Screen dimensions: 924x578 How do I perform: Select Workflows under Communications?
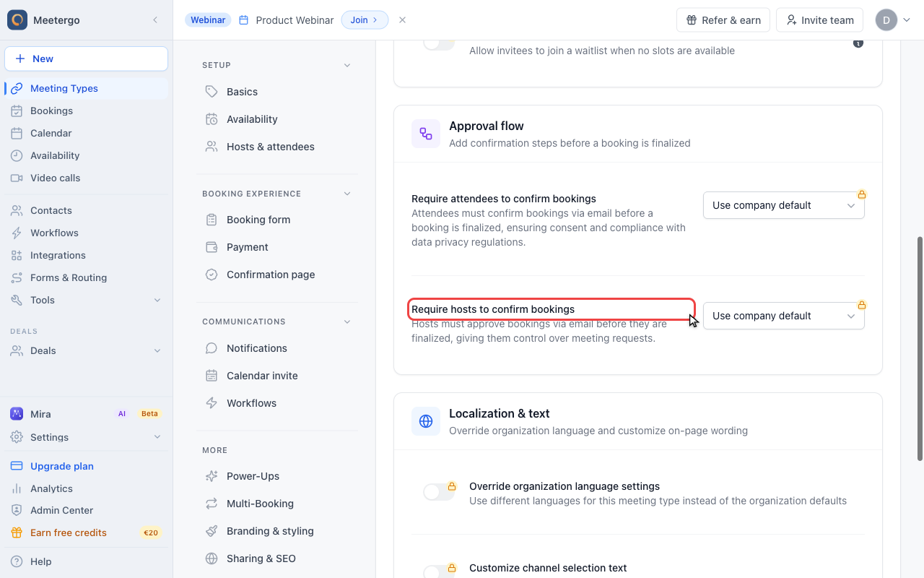coord(277,403)
